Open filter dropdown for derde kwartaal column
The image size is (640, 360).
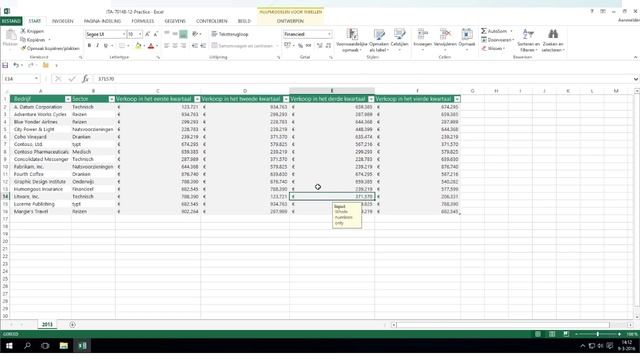point(371,99)
